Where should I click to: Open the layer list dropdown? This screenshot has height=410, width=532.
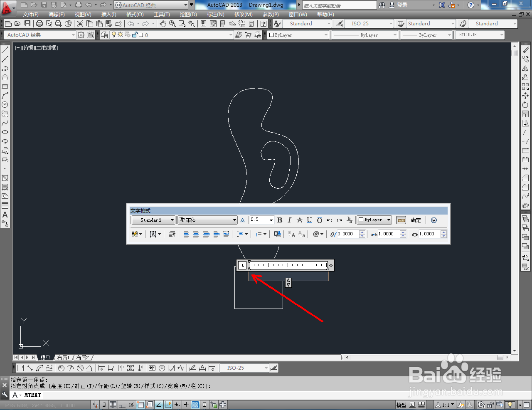point(172,35)
